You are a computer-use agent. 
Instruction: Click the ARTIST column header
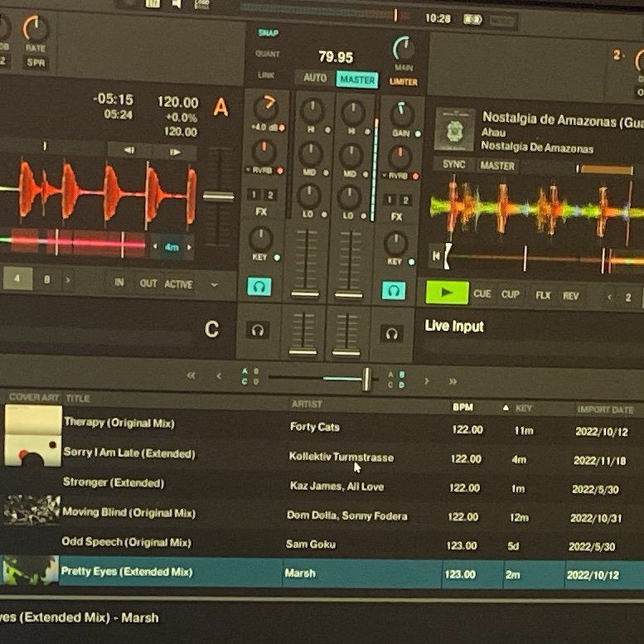pos(307,404)
